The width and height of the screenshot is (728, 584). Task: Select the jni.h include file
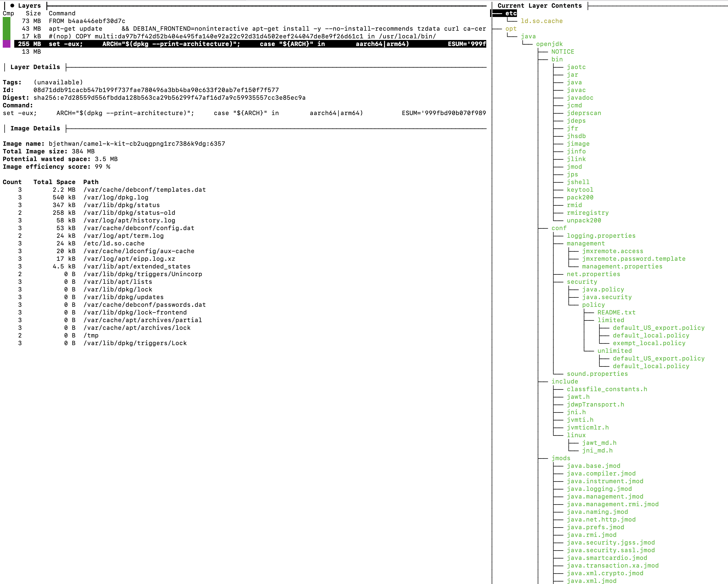[576, 412]
